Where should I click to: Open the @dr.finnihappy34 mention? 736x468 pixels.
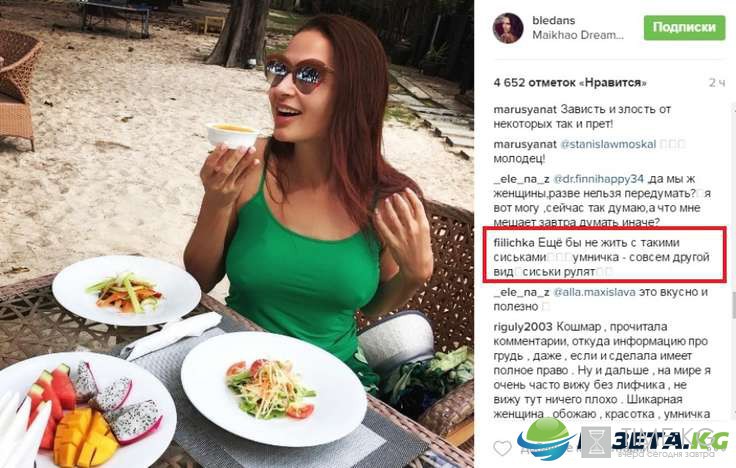tap(598, 179)
